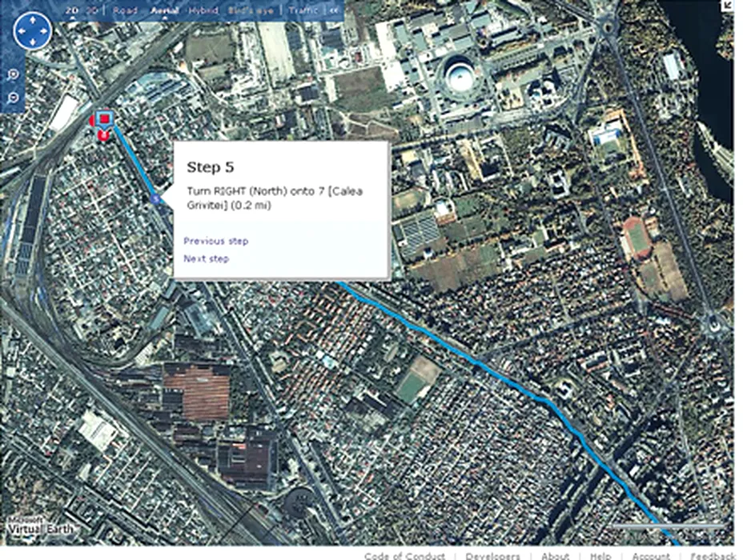Pan the map up with compass arrow

coord(33,20)
